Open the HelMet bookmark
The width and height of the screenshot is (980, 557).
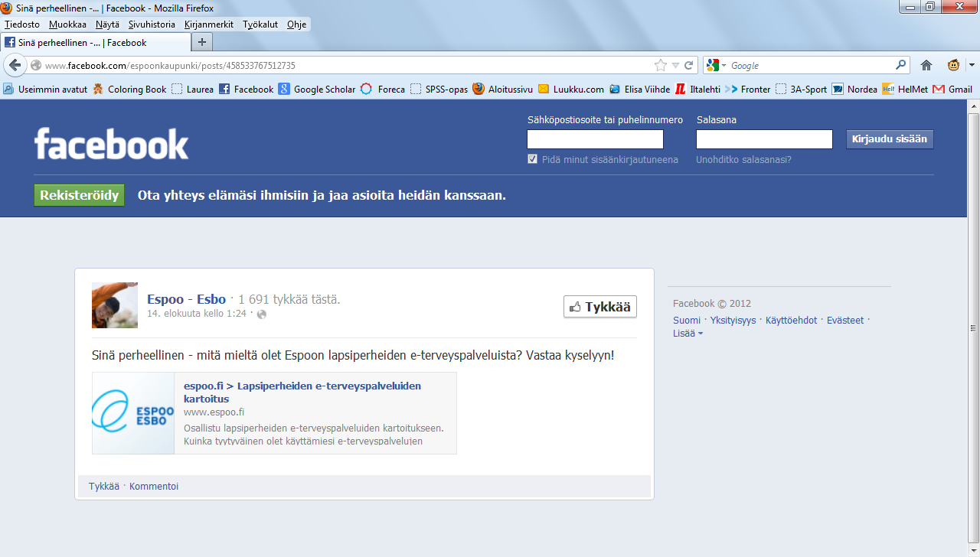pyautogui.click(x=906, y=89)
